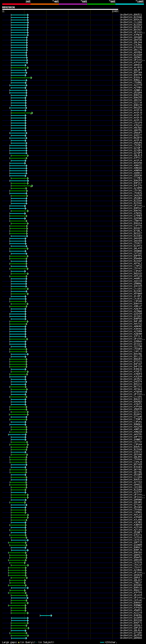Open hit UniRef100_B3SGL4

[131, 77]
